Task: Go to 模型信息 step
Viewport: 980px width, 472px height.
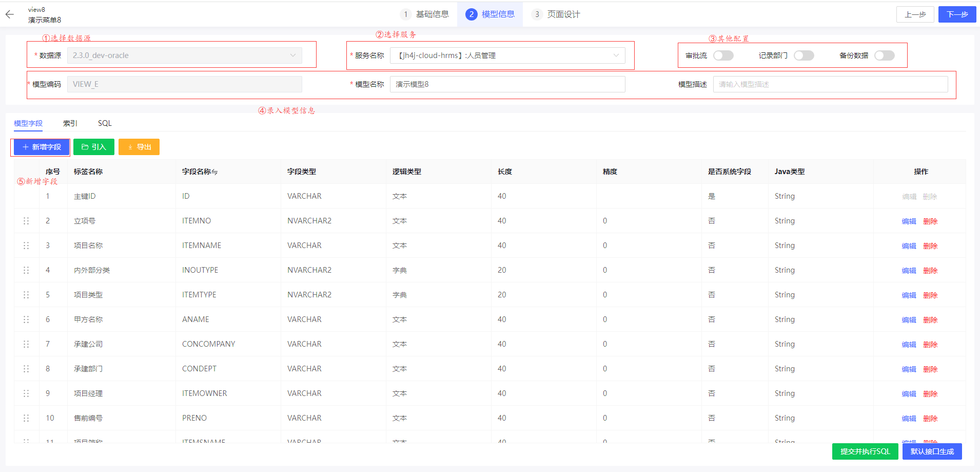Action: pos(490,14)
